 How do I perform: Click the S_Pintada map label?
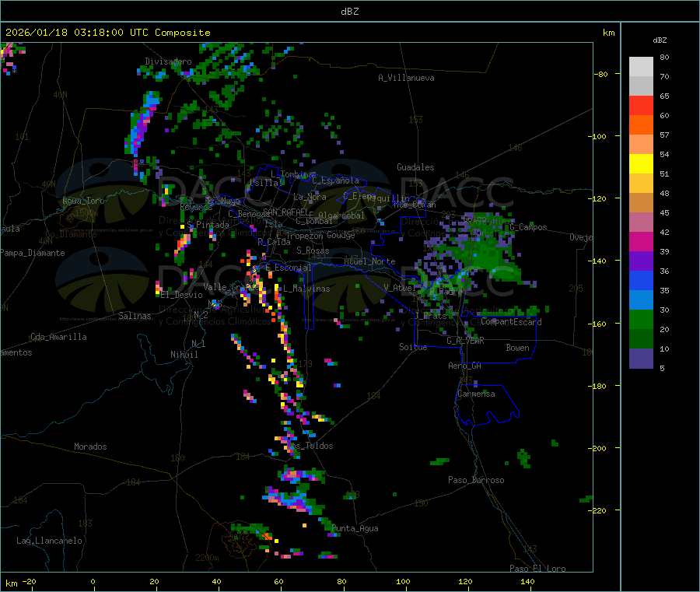(x=208, y=224)
